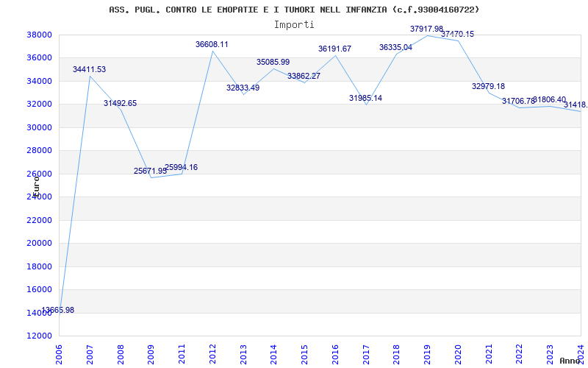Select the 2011 x-axis year label
This screenshot has height=368, width=588.
click(x=182, y=355)
